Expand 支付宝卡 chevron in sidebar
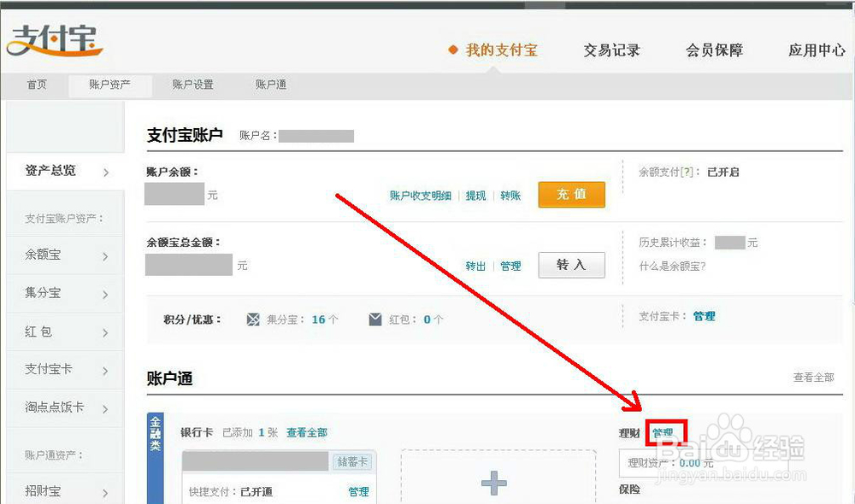The height and width of the screenshot is (504, 855). coord(105,371)
